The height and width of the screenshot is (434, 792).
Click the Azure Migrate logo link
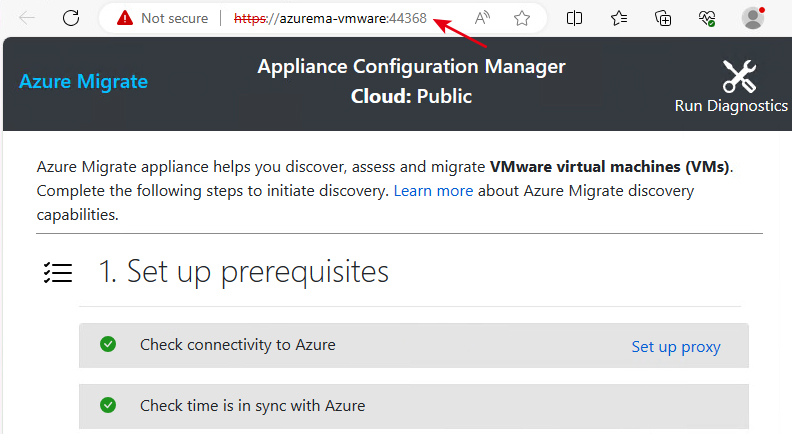(x=83, y=81)
